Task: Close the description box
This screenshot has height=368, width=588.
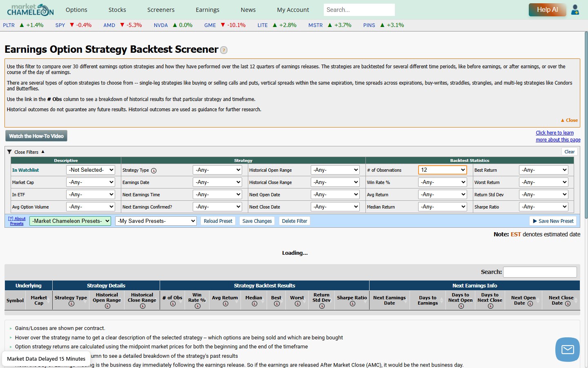Action: coord(570,120)
